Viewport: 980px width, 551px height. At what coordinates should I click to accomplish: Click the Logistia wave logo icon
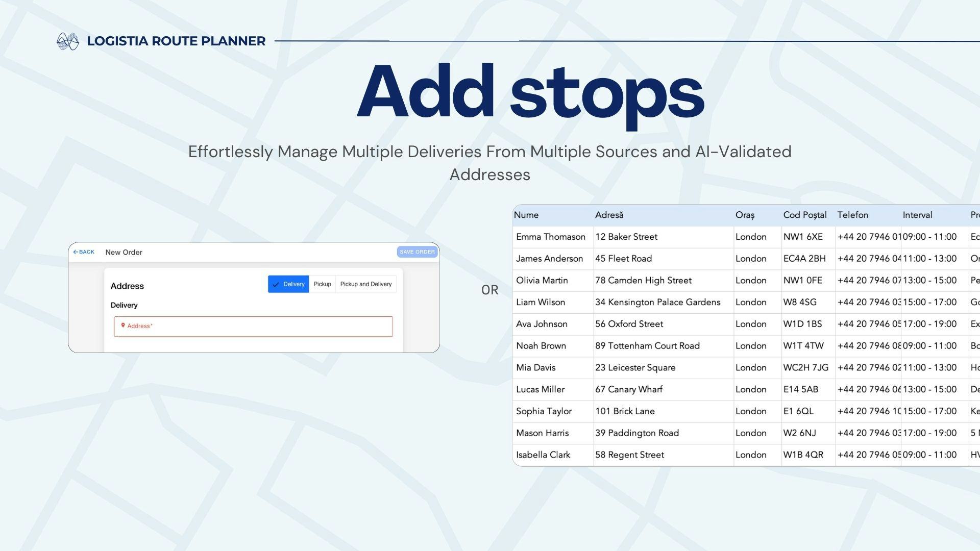(x=67, y=41)
